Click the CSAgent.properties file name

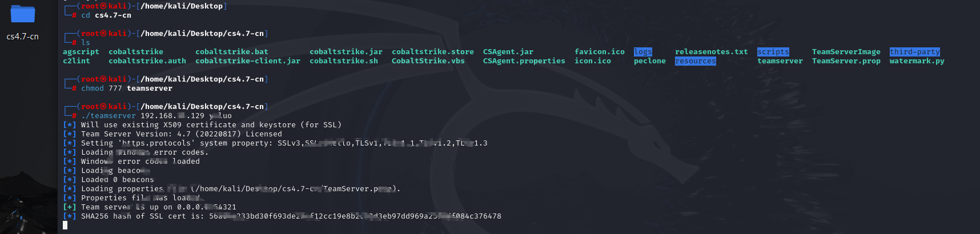[x=524, y=61]
